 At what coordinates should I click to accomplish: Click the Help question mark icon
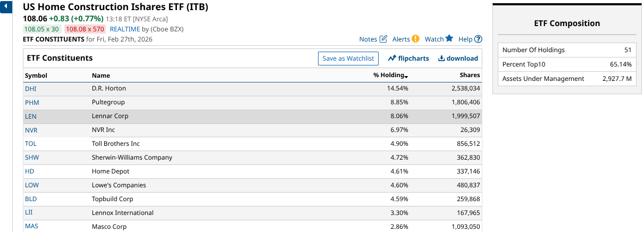478,39
